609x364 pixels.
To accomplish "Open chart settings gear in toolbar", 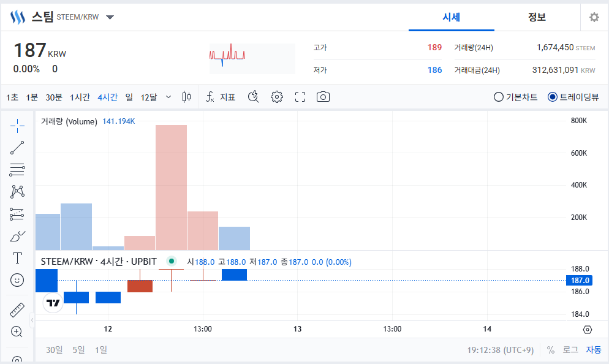I will coord(276,97).
